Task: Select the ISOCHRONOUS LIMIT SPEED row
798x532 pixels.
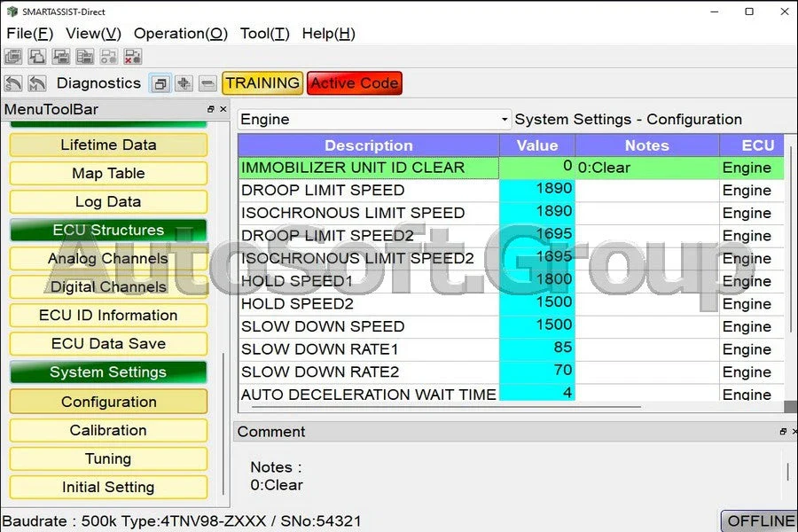Action: point(511,213)
